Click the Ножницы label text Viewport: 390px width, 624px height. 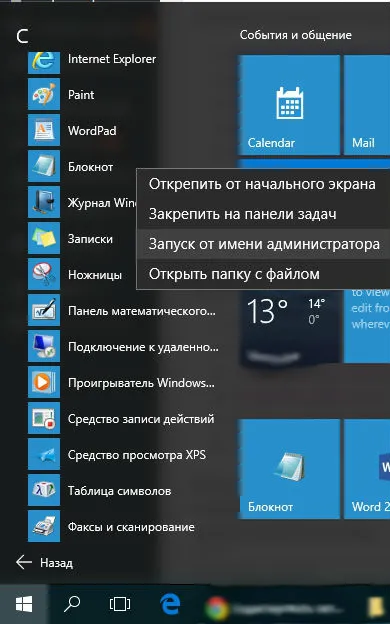tap(95, 275)
